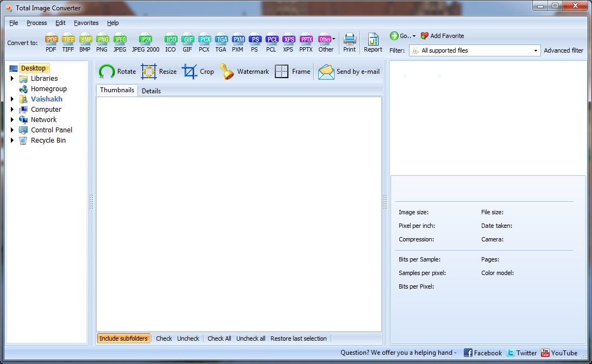Open the Favorites menu

[86, 23]
